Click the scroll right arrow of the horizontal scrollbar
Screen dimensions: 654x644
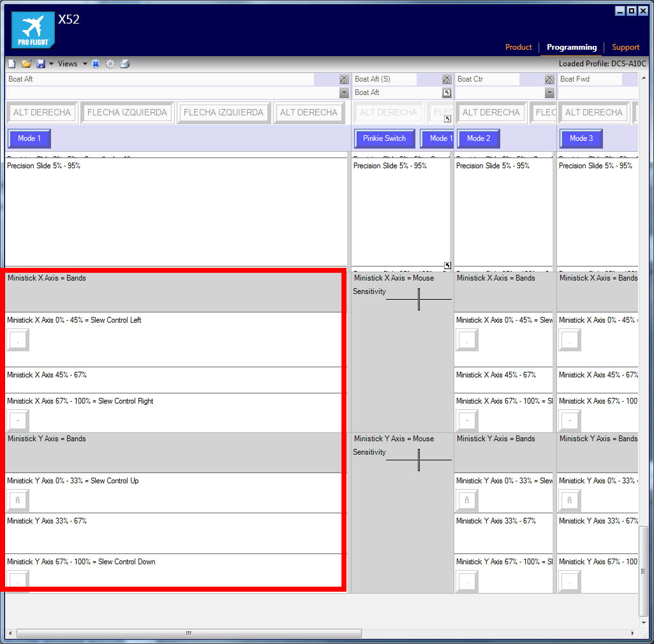[633, 633]
